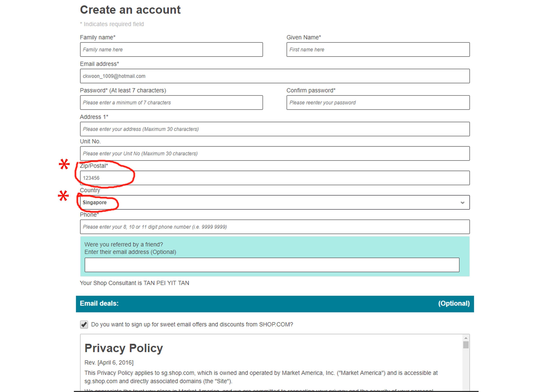The image size is (555, 392).
Task: Click the Phone number input field
Action: point(275,227)
